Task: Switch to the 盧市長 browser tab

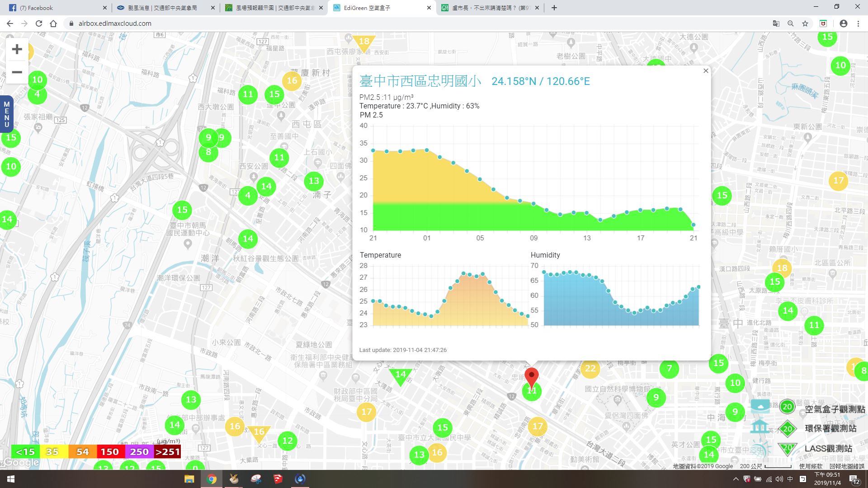Action: coord(491,8)
